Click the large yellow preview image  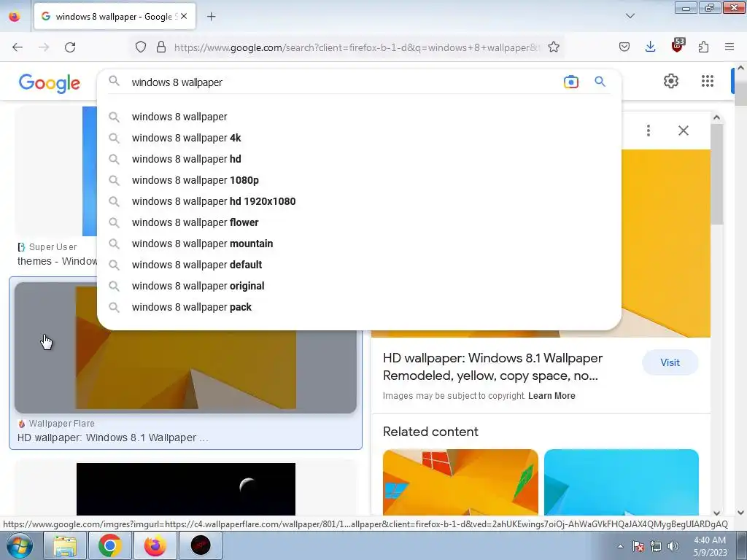click(666, 243)
